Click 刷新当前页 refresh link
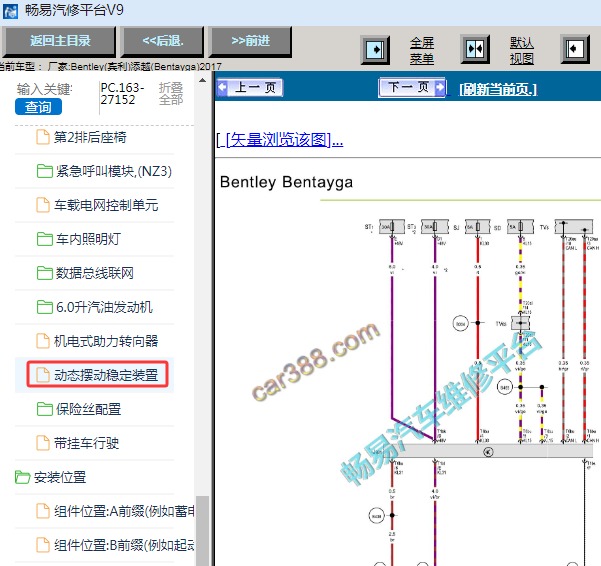This screenshot has width=601, height=566. [498, 90]
